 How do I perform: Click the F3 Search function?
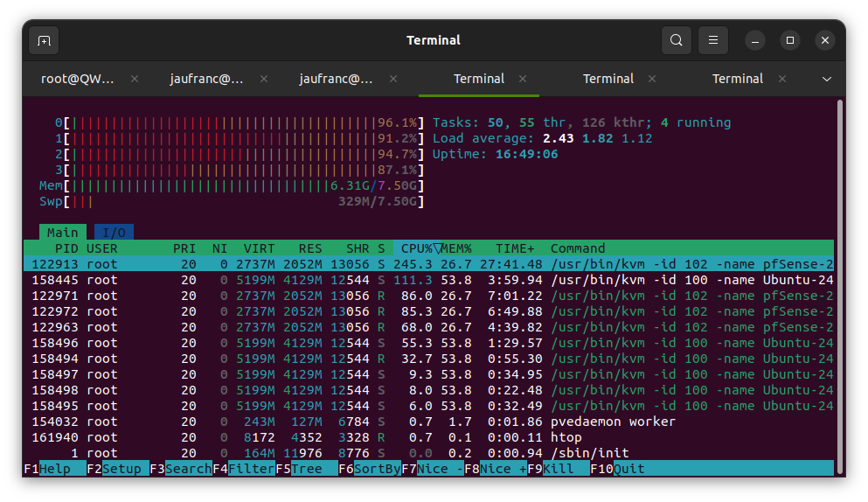pos(181,469)
